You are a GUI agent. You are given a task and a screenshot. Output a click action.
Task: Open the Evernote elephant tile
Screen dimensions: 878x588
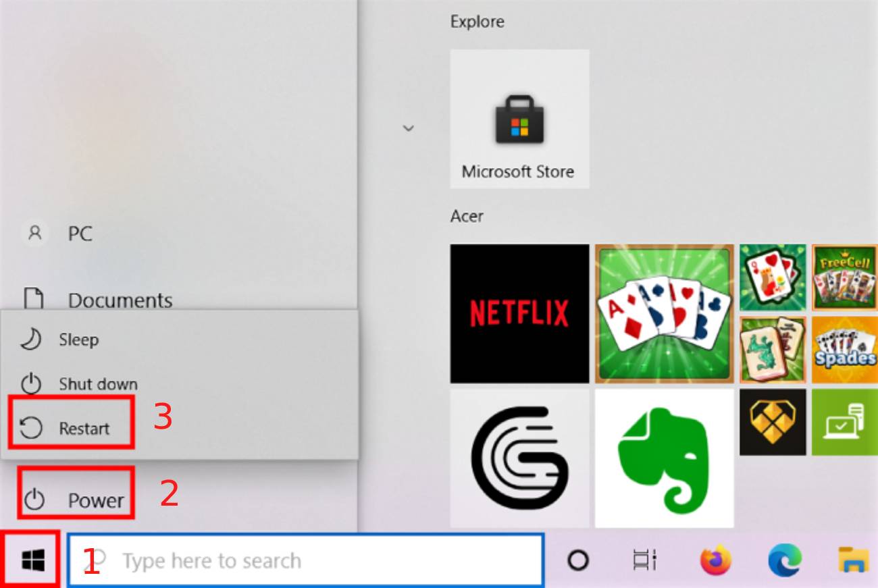coord(664,458)
